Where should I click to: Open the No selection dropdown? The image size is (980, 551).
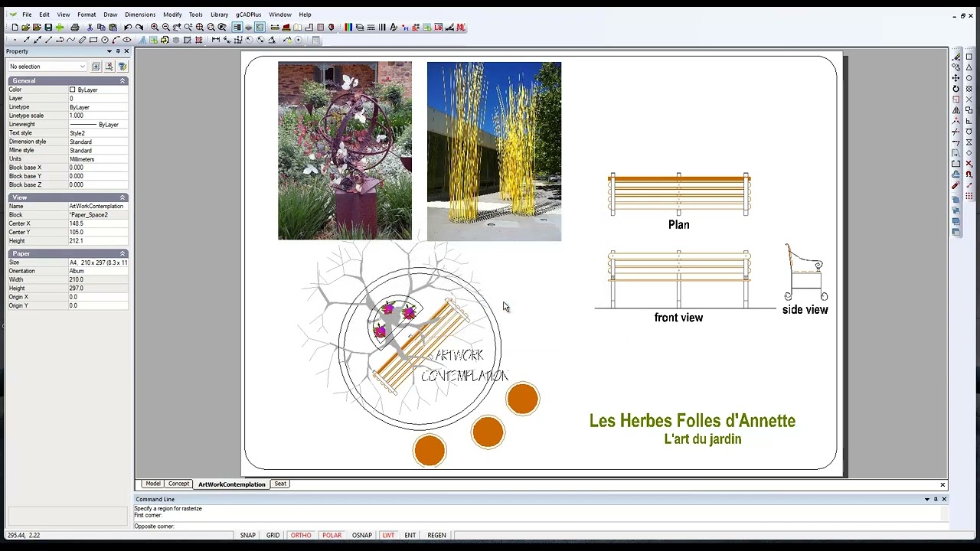click(47, 67)
